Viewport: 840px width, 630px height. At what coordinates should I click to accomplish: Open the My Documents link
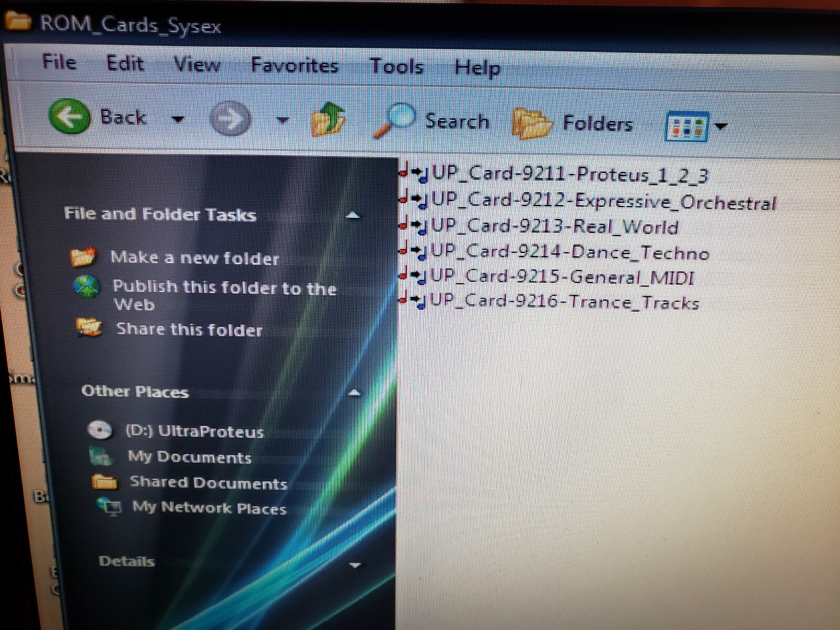190,457
